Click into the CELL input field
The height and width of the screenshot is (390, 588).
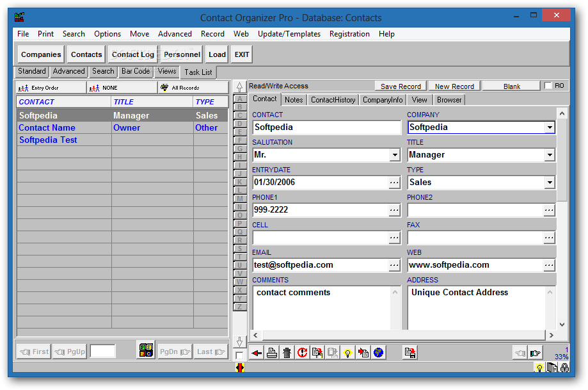(x=321, y=238)
